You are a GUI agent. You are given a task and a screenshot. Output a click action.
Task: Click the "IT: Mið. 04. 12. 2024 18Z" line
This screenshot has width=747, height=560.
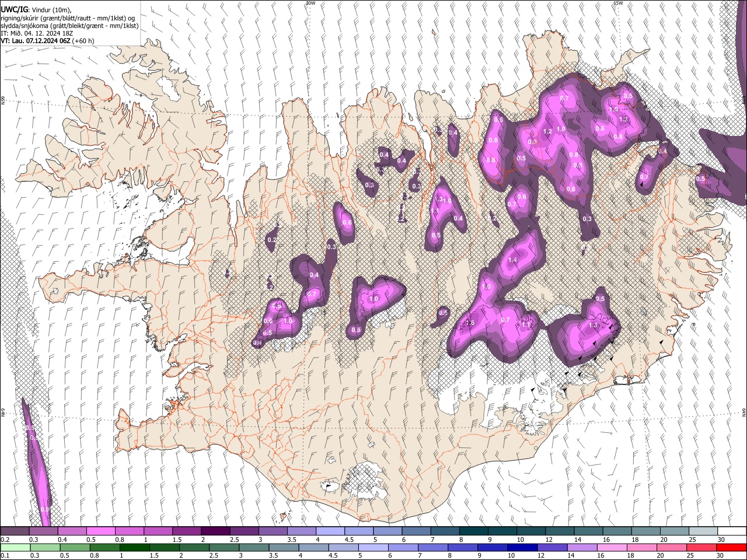[x=37, y=34]
